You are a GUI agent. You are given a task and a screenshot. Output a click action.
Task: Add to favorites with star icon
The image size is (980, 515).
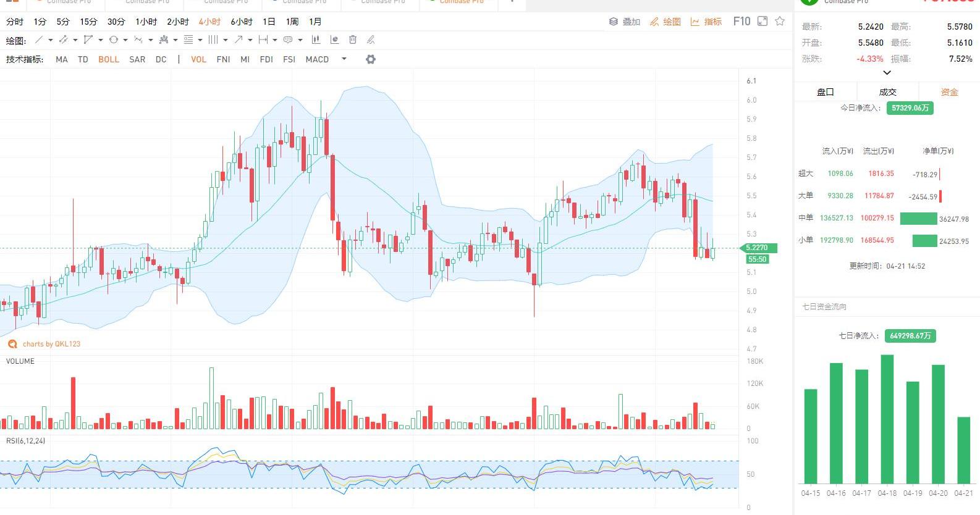(x=780, y=22)
